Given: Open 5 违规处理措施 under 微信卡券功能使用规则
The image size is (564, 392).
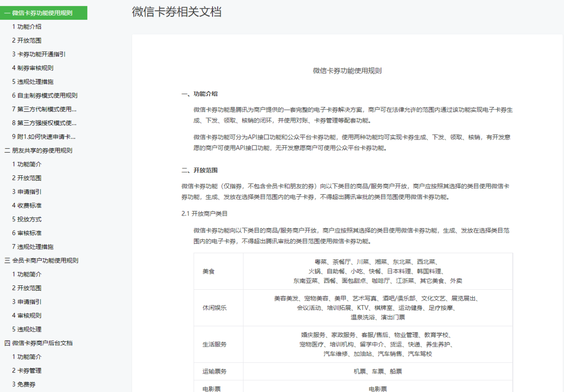Looking at the screenshot, I should tap(33, 82).
